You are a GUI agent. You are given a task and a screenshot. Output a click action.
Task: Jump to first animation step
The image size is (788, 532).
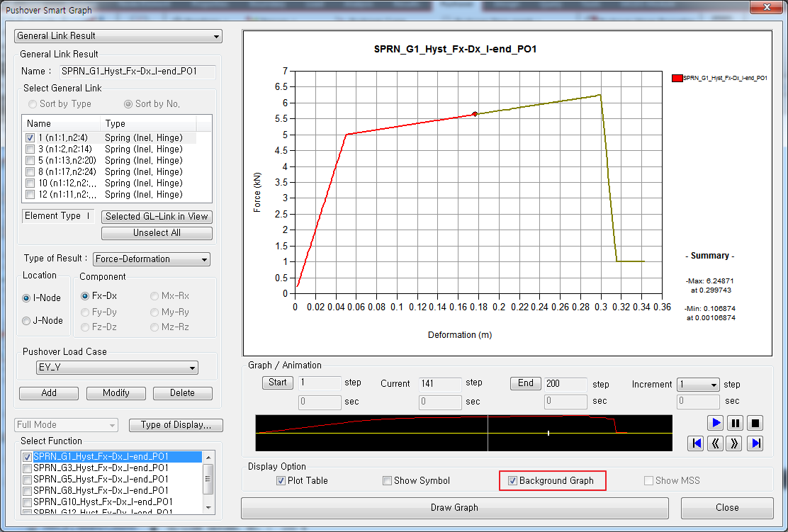(696, 443)
